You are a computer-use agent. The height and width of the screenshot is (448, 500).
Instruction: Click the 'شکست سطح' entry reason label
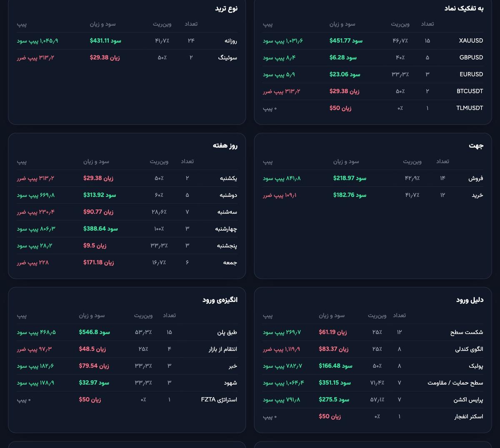tap(467, 332)
